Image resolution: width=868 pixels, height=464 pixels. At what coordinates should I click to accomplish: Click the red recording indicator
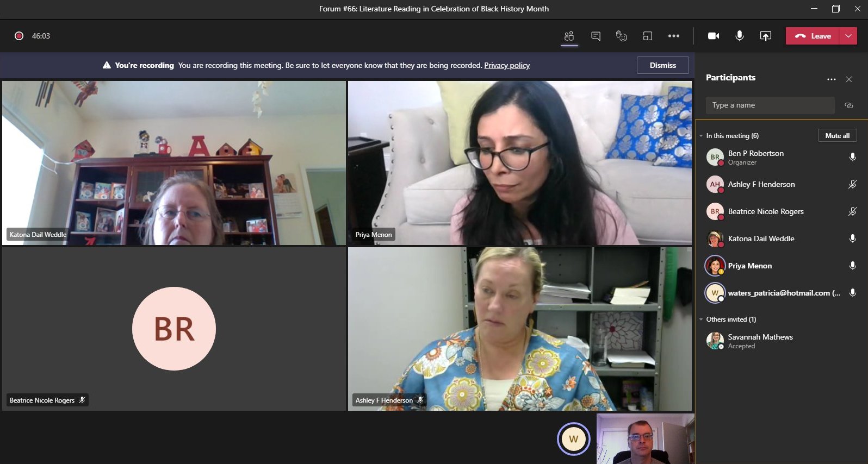pyautogui.click(x=19, y=36)
